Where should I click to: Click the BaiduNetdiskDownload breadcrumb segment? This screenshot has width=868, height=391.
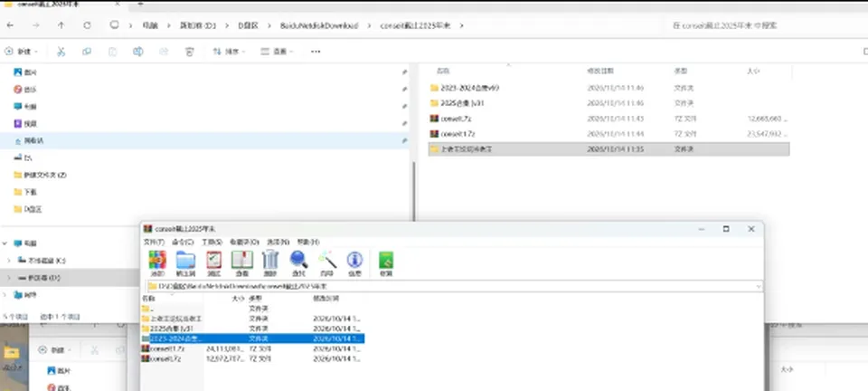(319, 25)
